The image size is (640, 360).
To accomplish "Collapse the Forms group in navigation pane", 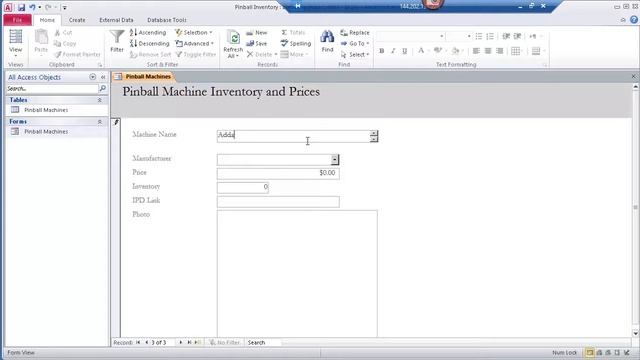I will (x=100, y=122).
